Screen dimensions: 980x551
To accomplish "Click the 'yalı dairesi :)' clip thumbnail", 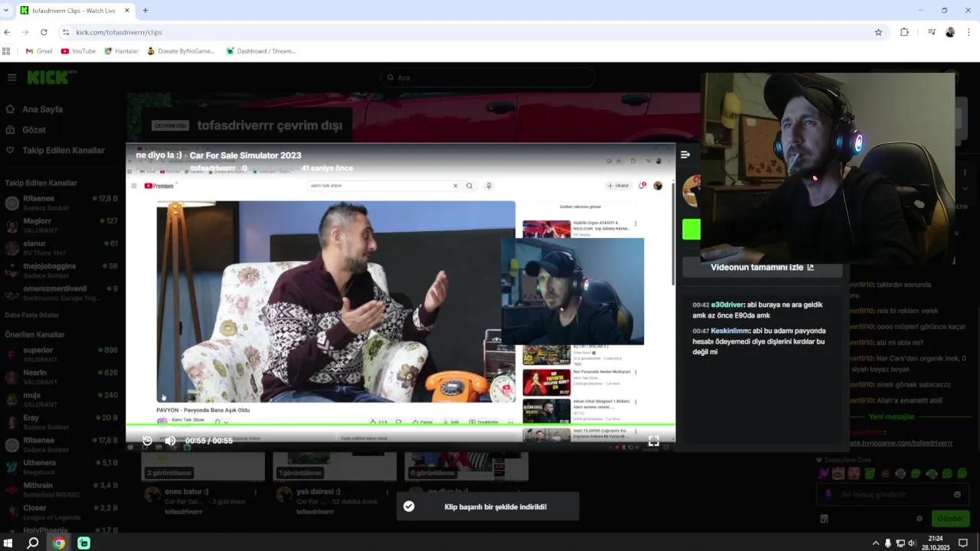I will (x=335, y=465).
